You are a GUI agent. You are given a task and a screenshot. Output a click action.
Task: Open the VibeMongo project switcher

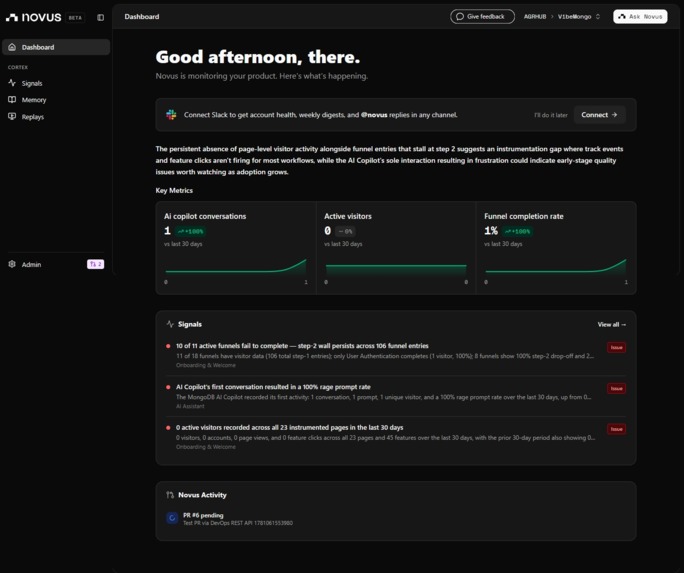point(579,17)
